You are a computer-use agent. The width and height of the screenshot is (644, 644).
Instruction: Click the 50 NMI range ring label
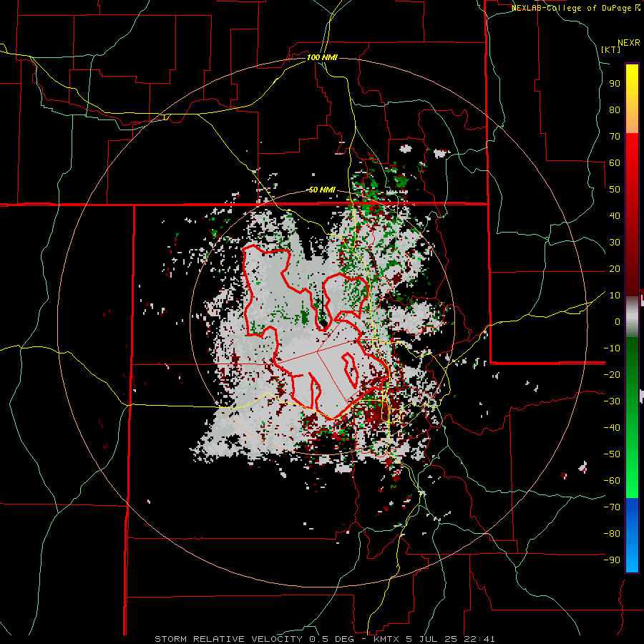(322, 190)
